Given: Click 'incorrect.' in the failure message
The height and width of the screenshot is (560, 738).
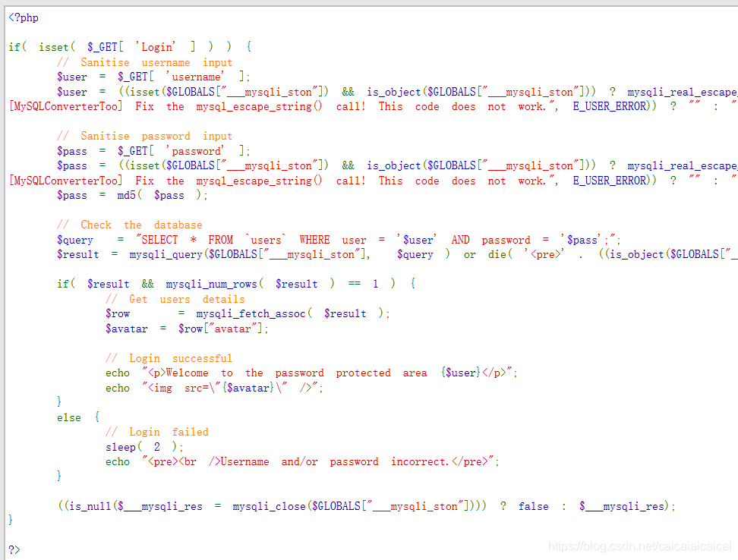Looking at the screenshot, I should coord(421,461).
